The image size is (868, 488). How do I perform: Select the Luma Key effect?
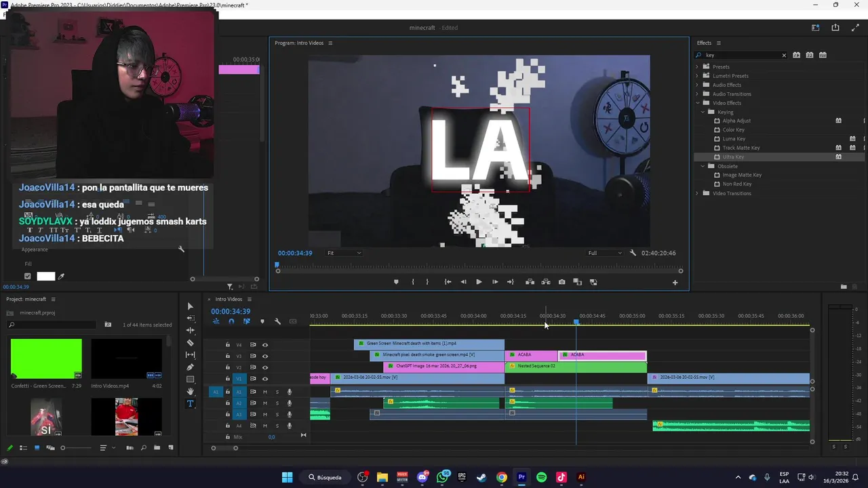(x=734, y=139)
